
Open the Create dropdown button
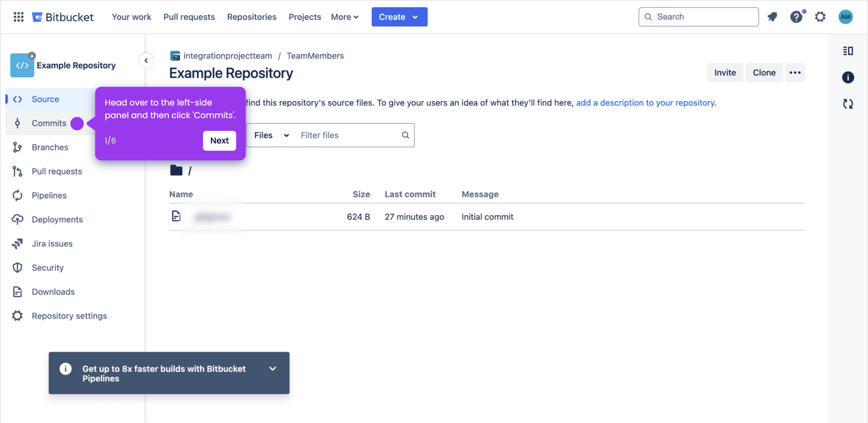coord(399,17)
